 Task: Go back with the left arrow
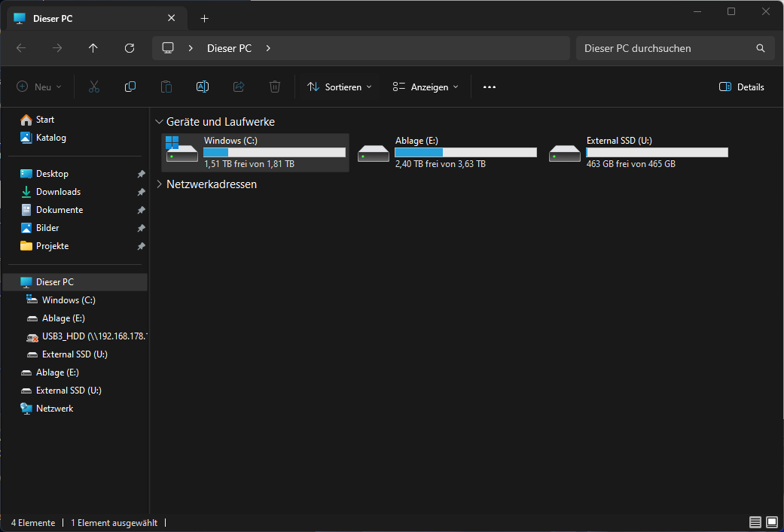(21, 48)
